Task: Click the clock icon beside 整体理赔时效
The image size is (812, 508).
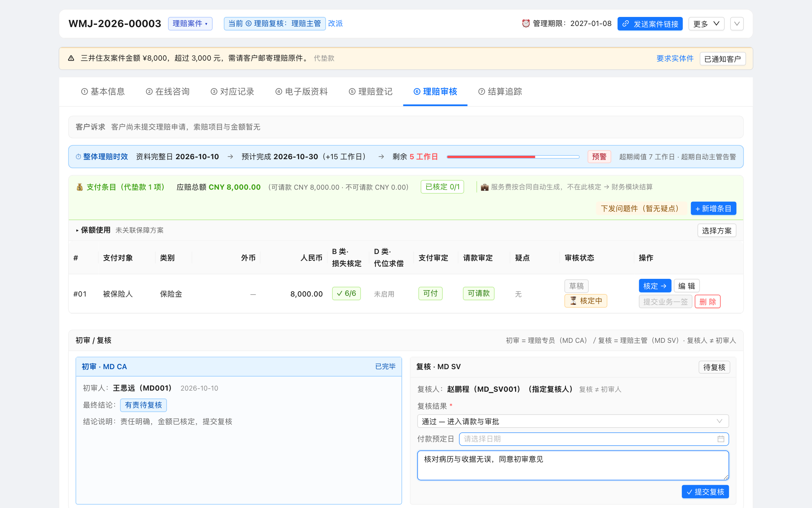Action: click(x=78, y=157)
